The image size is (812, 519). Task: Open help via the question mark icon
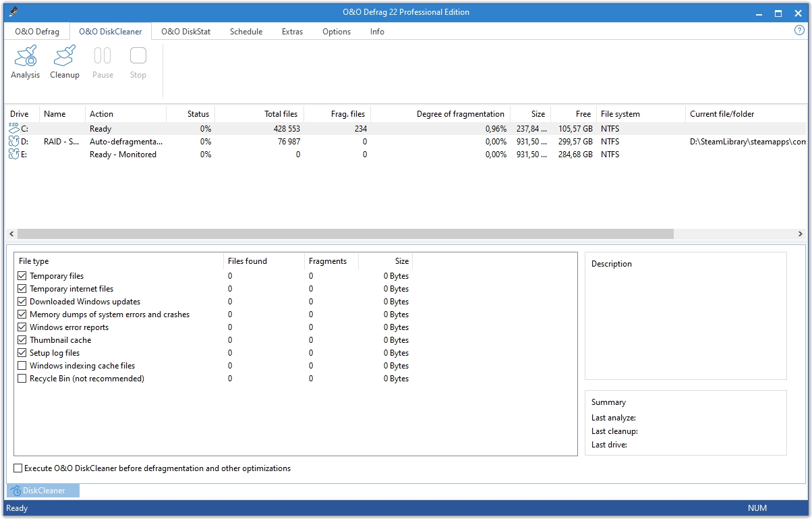click(800, 31)
